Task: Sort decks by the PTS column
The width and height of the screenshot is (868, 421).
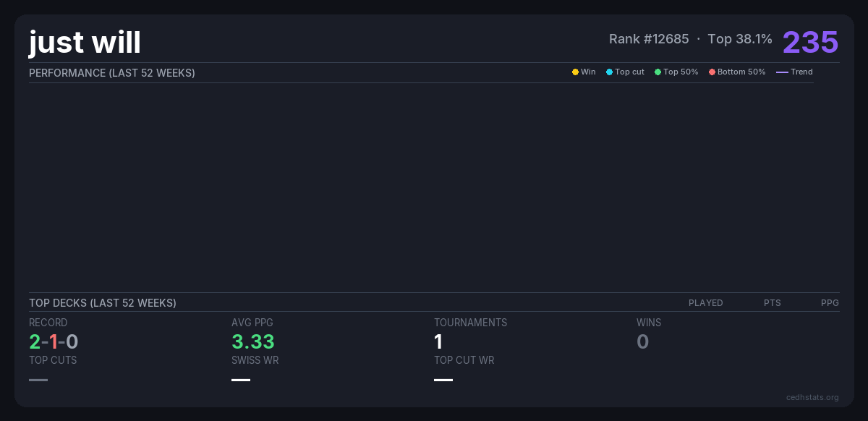Action: tap(772, 303)
